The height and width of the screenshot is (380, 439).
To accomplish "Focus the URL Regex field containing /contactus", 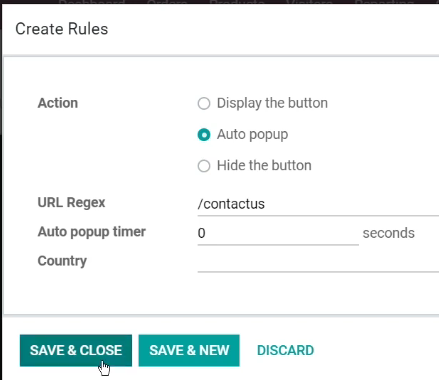I will click(318, 204).
